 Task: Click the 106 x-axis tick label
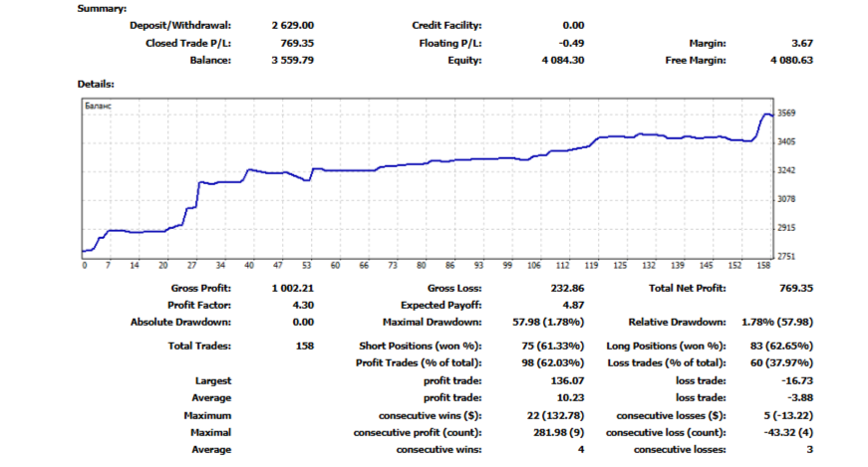pyautogui.click(x=533, y=266)
